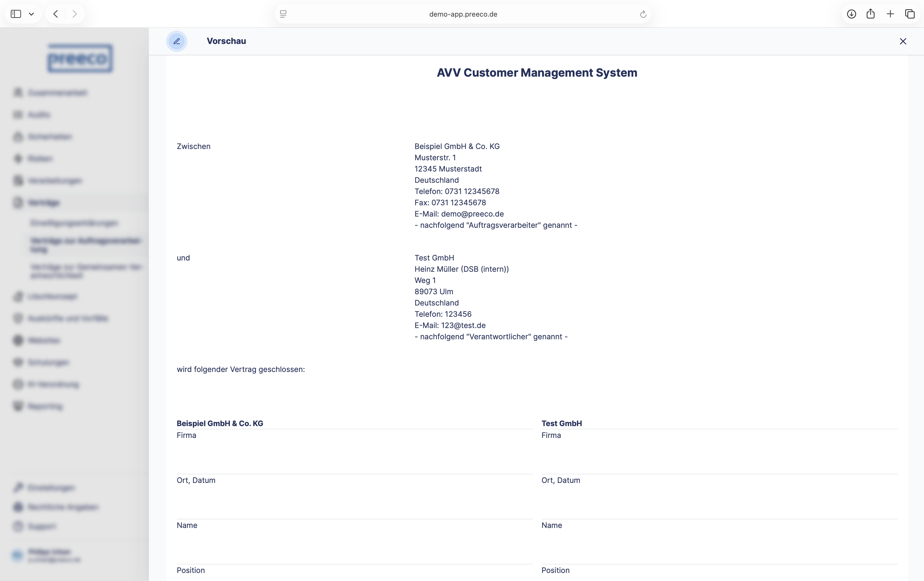Expand the Verträge section in the sidebar
The image size is (924, 581).
point(44,203)
